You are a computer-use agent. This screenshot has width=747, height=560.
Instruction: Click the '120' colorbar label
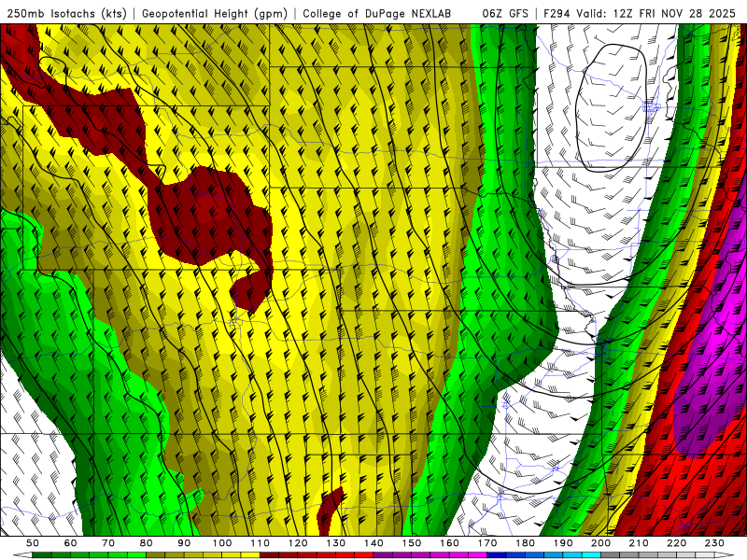(x=297, y=543)
